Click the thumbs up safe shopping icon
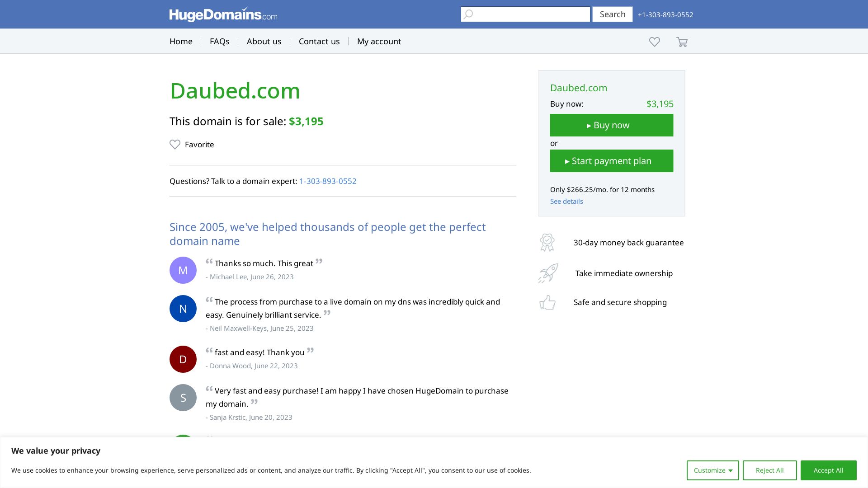868x488 pixels. (x=547, y=302)
